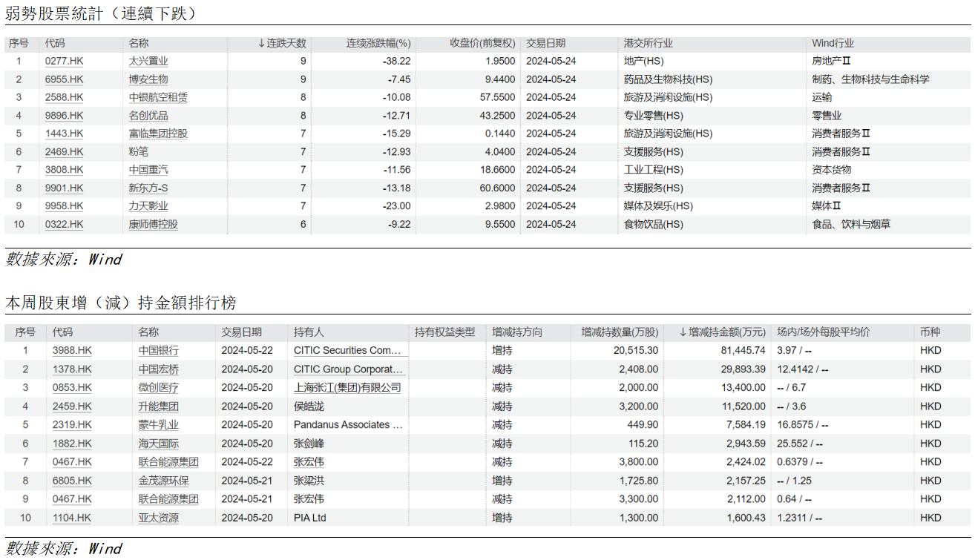This screenshot has height=560, width=975.
Task: Click stock name 海天国际
Action: (x=159, y=444)
